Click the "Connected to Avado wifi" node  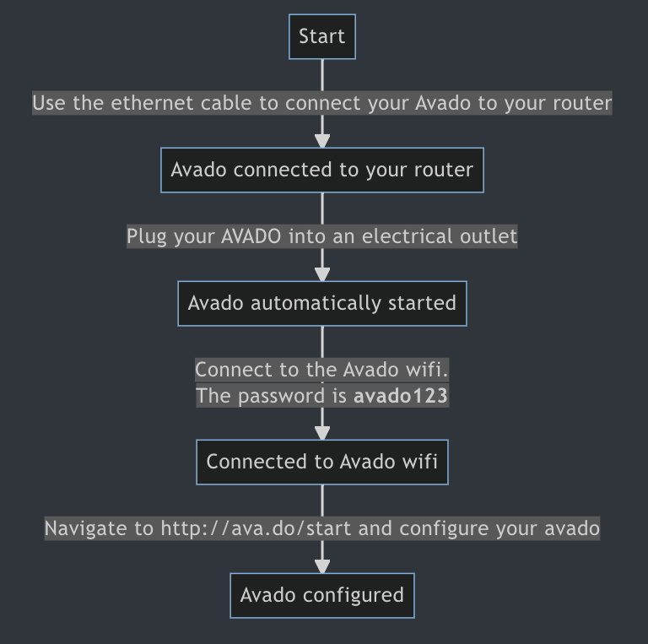321,462
